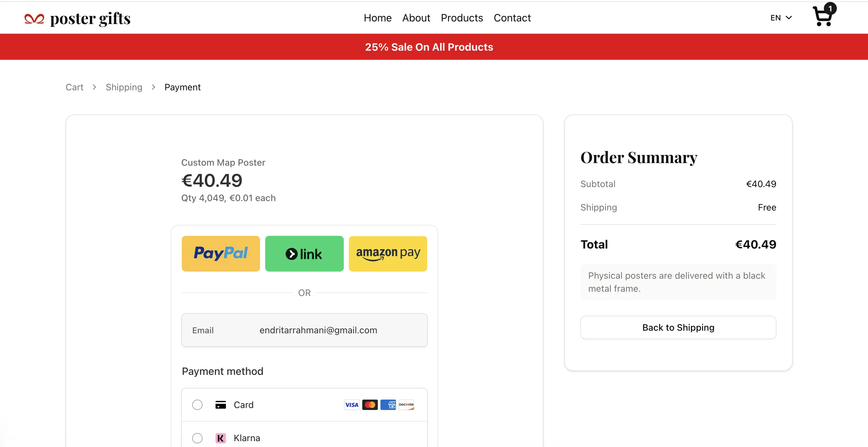Click the poster gifts heart logo
The image size is (868, 447).
[x=34, y=19]
